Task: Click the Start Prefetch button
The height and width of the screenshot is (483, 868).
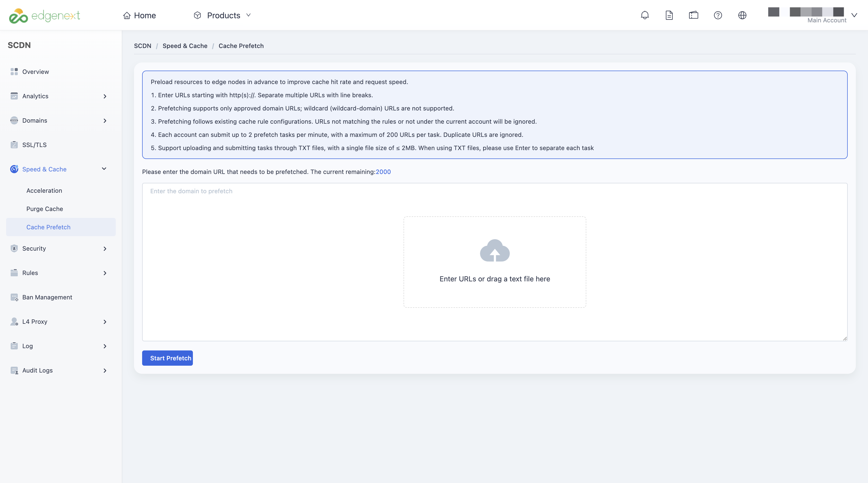Action: [168, 358]
